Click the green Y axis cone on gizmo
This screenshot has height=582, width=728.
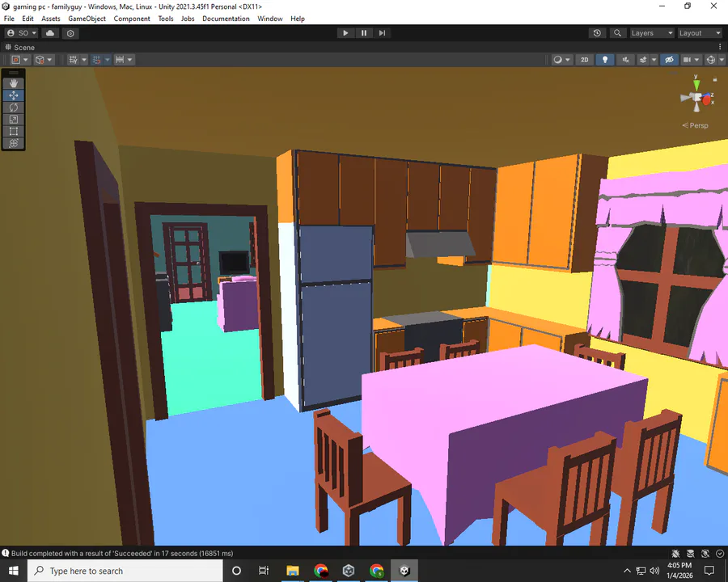(x=696, y=85)
